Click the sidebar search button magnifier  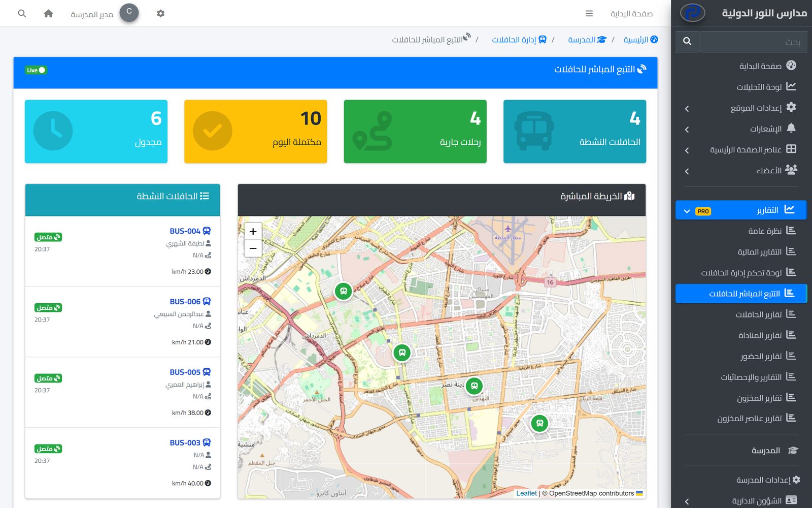pyautogui.click(x=687, y=41)
